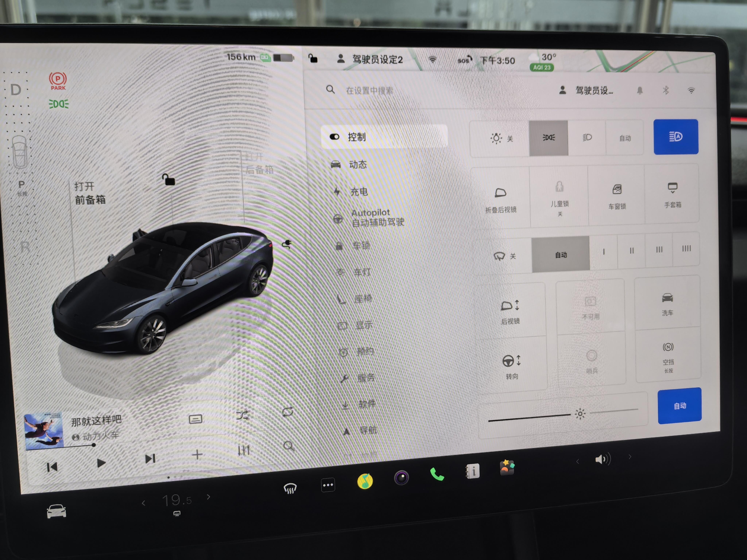Fold the mirrors with 折叠后视镜

pos(500,199)
